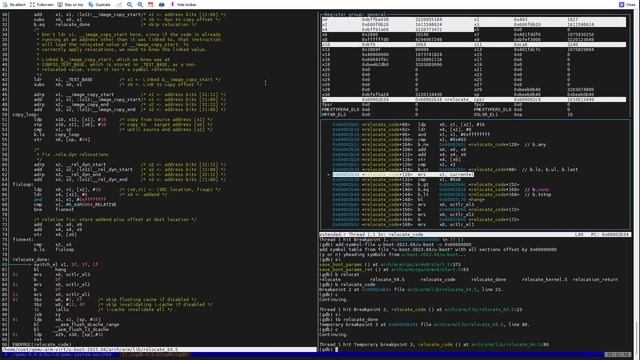Screen dimensions: 640x360
Task: Click the relocate_done label in source
Action: (x=31, y=259)
